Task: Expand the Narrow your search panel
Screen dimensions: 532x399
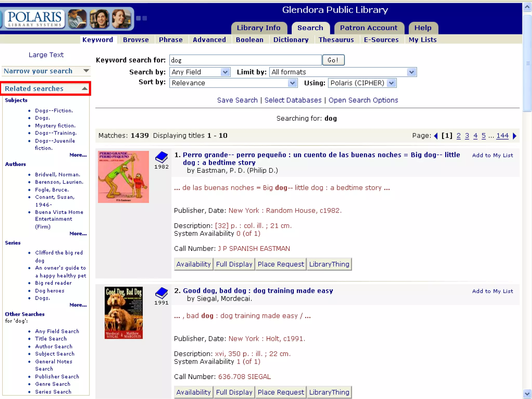Action: 86,71
